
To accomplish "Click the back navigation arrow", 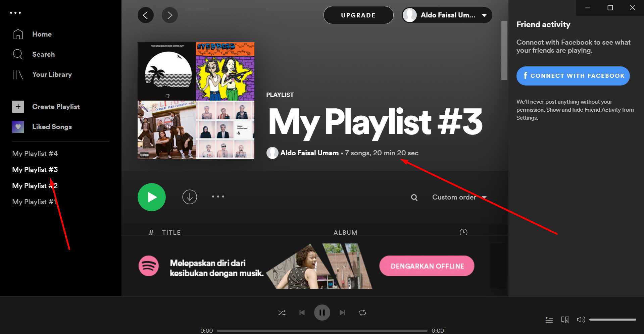I will 146,15.
